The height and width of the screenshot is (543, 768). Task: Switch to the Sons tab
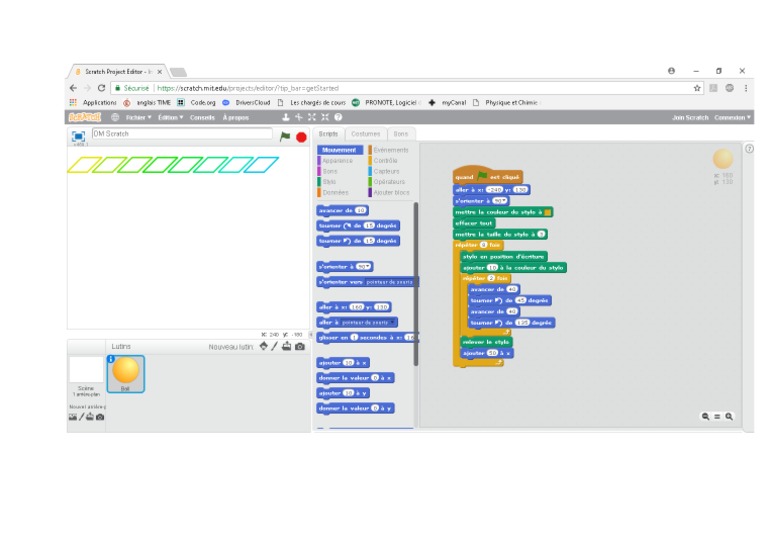[401, 134]
